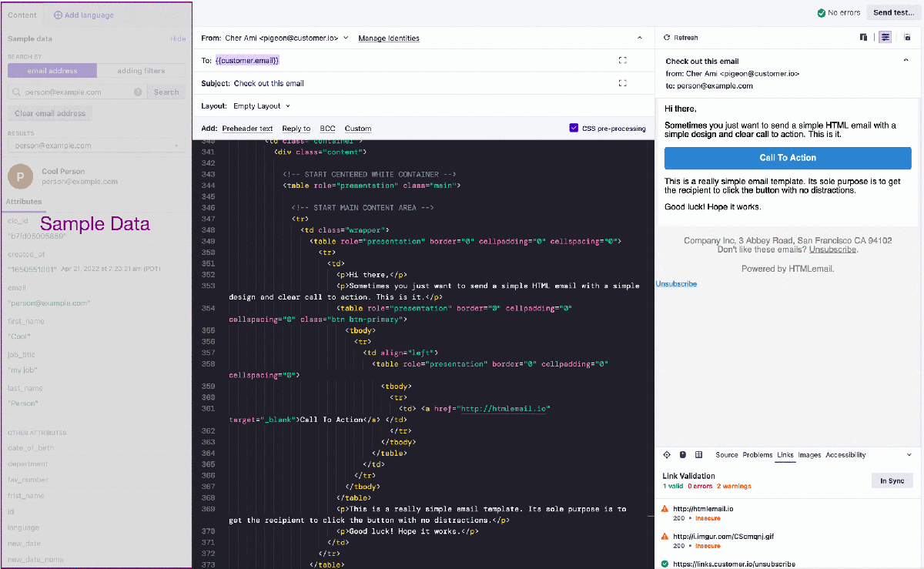Click the Manage Identities link
Screen dimensions: 924x569
389,38
